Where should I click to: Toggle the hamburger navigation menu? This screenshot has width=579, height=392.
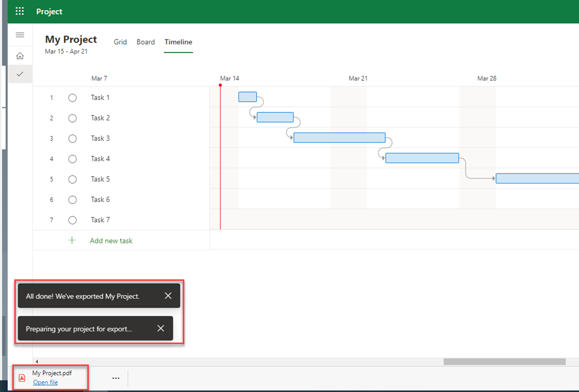pos(20,35)
